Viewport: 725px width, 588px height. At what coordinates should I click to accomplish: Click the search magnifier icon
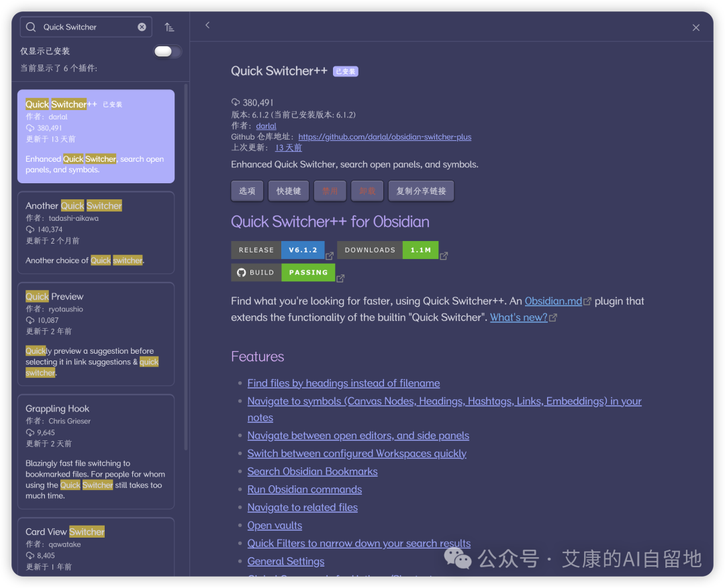(31, 27)
